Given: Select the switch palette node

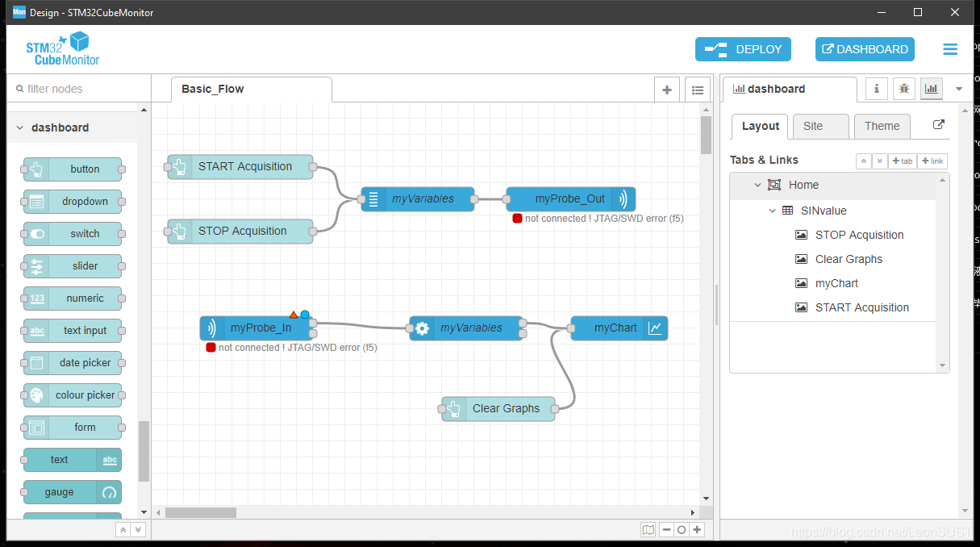Looking at the screenshot, I should [73, 234].
